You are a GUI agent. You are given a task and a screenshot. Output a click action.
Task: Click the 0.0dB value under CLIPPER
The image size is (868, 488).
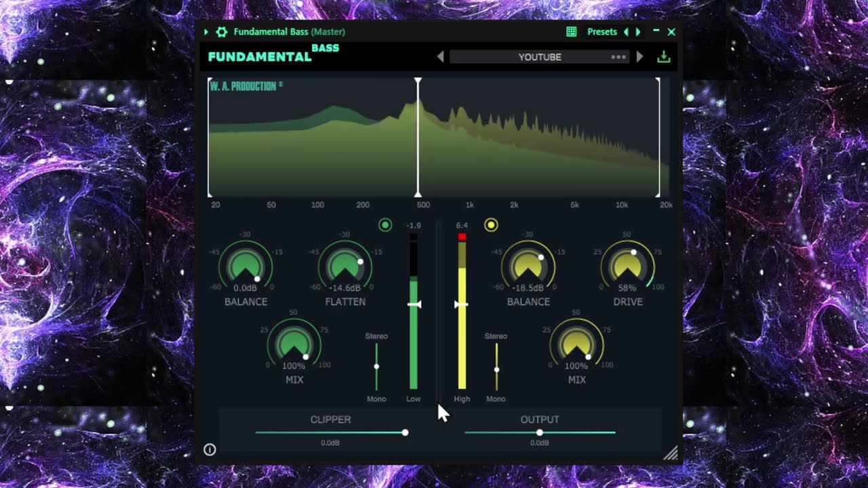click(330, 443)
